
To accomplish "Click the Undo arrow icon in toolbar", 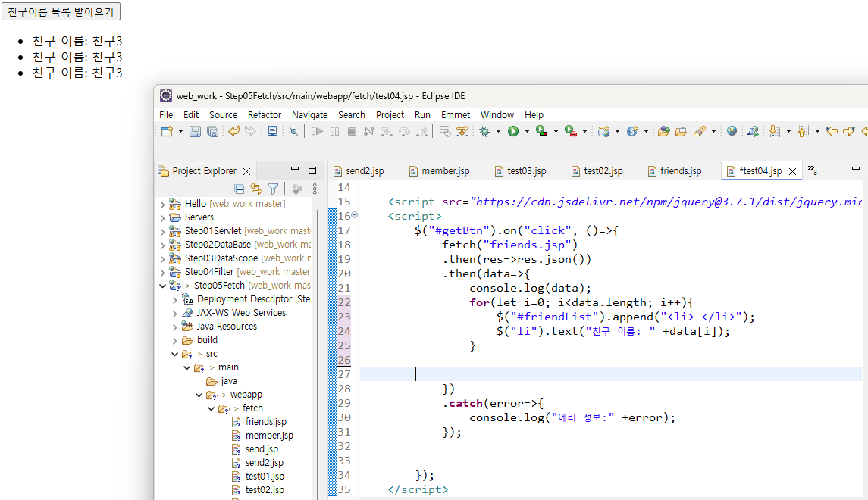I will coord(233,131).
